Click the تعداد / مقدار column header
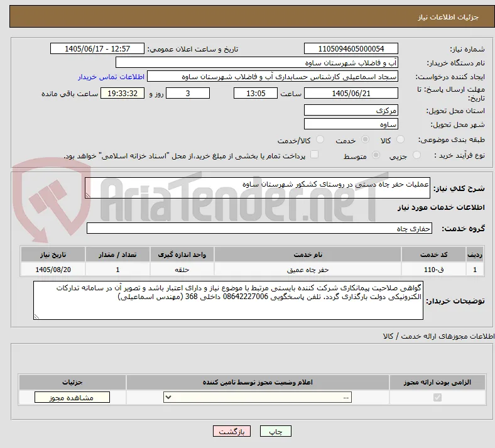 [117, 254]
